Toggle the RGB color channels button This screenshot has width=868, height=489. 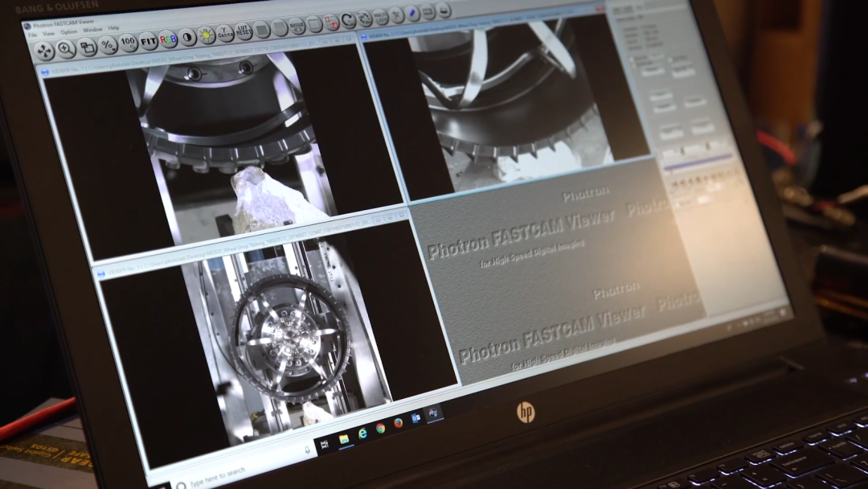(x=168, y=39)
